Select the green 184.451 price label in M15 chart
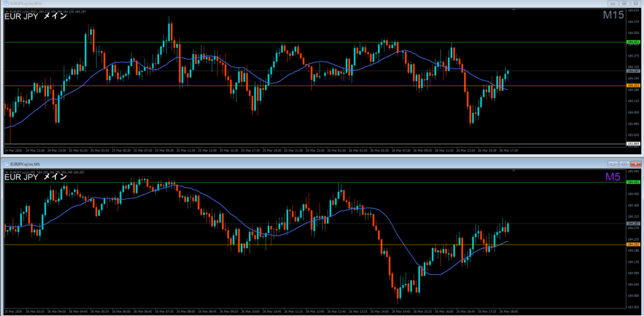Viewport: 644px width, 316px height. point(633,42)
